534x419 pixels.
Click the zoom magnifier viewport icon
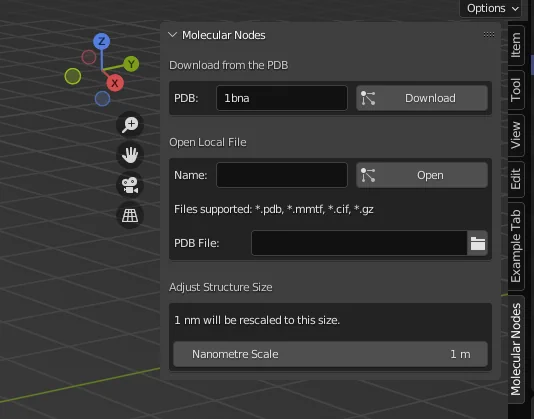click(130, 124)
